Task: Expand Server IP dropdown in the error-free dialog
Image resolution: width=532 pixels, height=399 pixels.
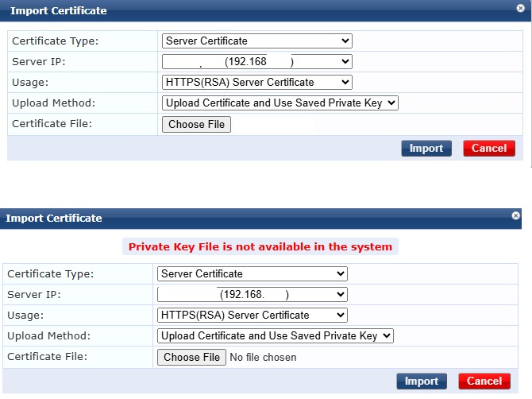Action: 257,62
